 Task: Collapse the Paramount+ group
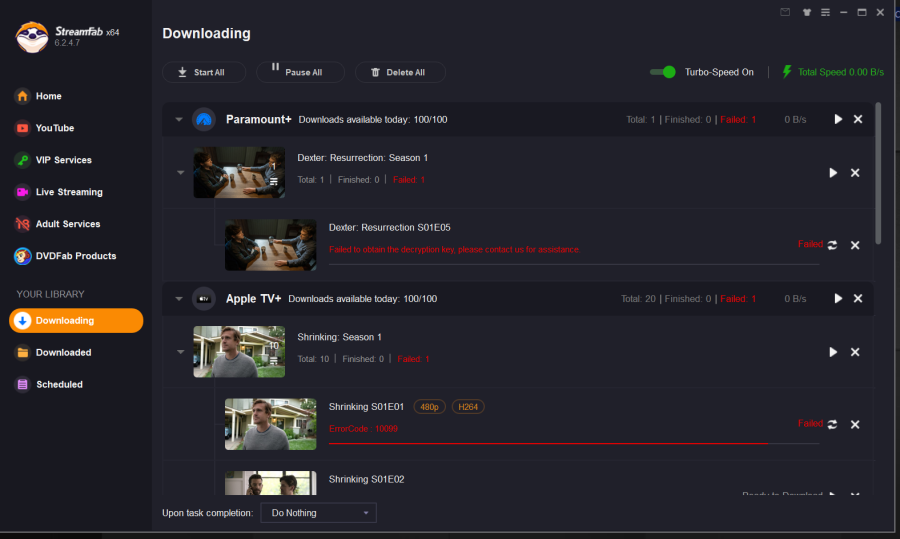pos(179,119)
